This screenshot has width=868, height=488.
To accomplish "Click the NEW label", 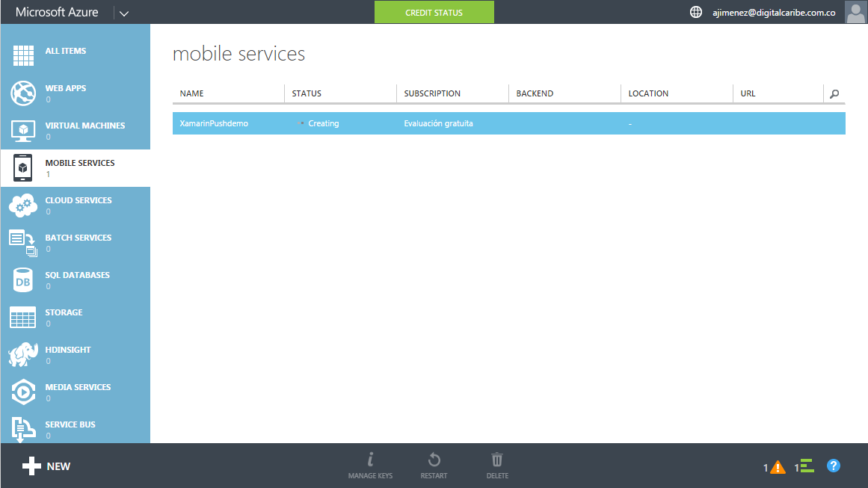I will coord(58,466).
